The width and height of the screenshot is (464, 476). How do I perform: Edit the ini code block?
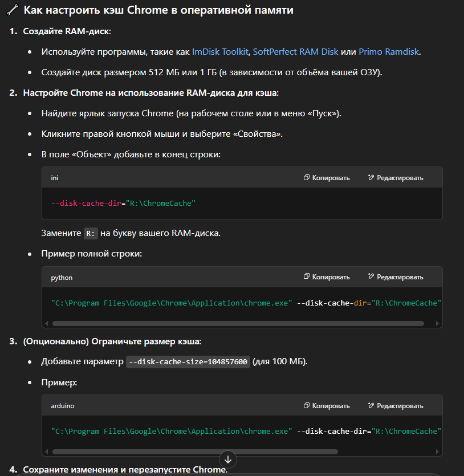[x=396, y=178]
